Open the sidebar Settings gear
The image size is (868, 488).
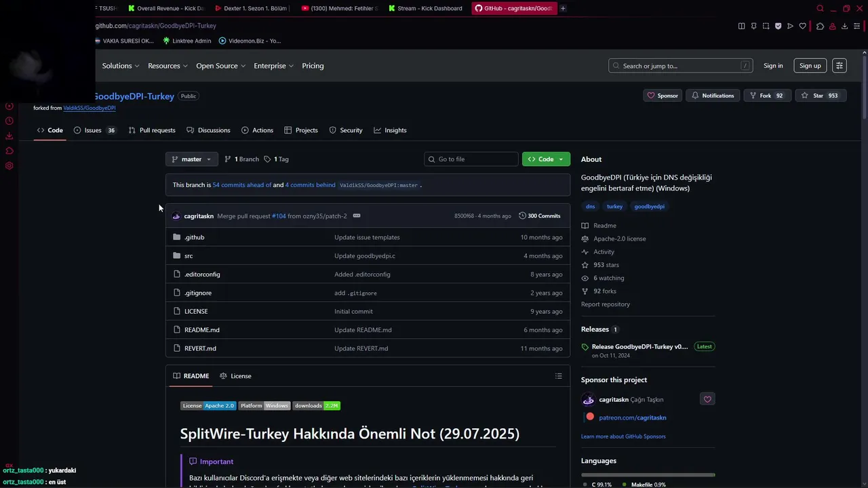coord(9,166)
